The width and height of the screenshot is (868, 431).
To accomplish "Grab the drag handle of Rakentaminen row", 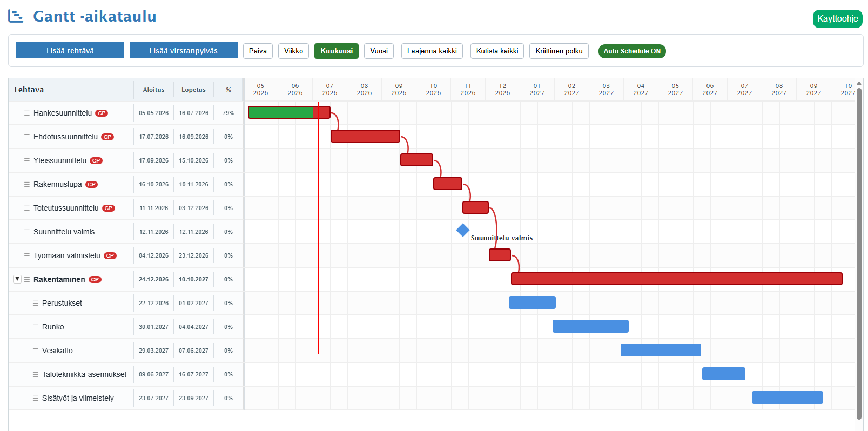I will 27,279.
